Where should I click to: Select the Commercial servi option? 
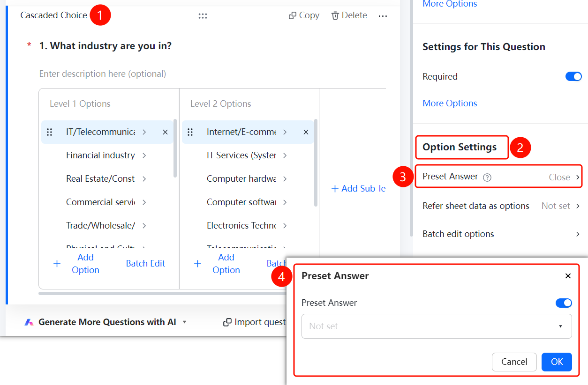coord(100,202)
